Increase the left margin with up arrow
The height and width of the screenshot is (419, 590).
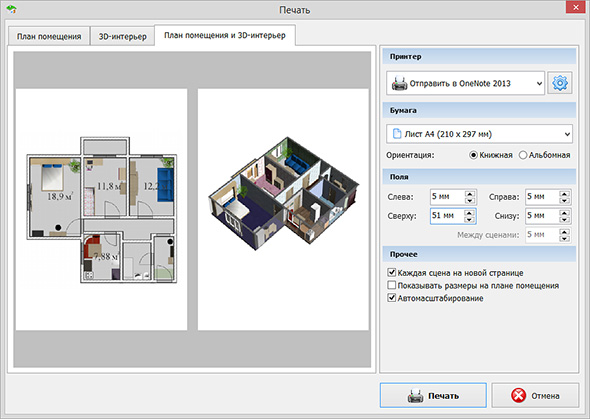pyautogui.click(x=470, y=194)
